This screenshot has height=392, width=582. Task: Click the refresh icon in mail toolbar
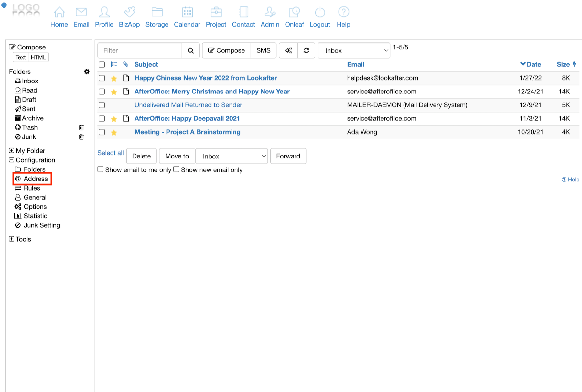(306, 50)
